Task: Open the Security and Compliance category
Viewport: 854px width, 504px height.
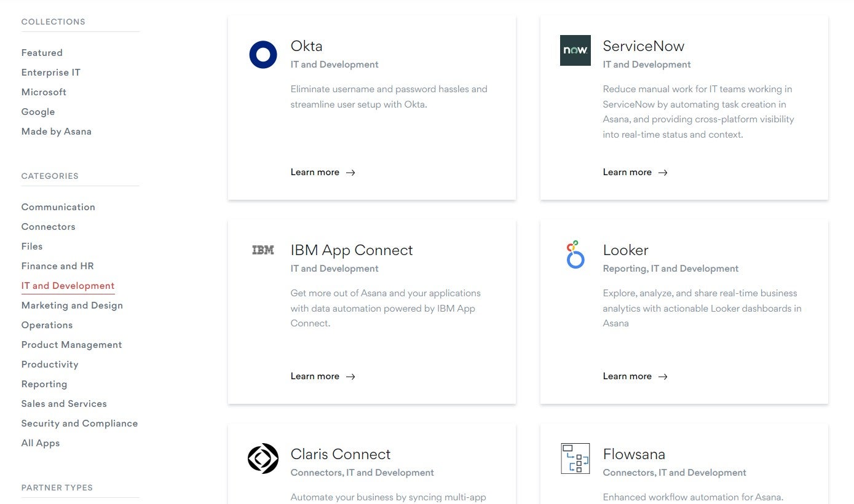Action: tap(79, 423)
